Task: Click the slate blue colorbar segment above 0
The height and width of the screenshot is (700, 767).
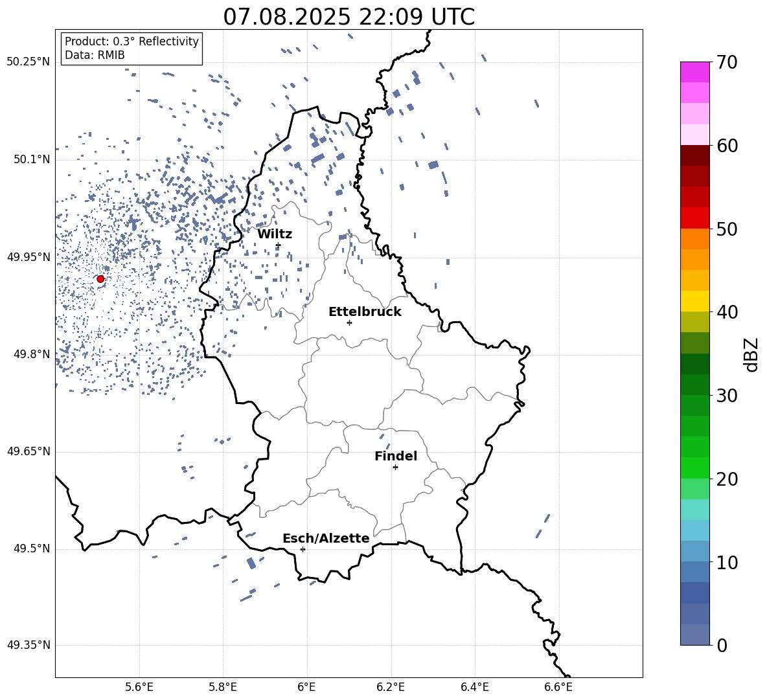Action: tap(694, 635)
